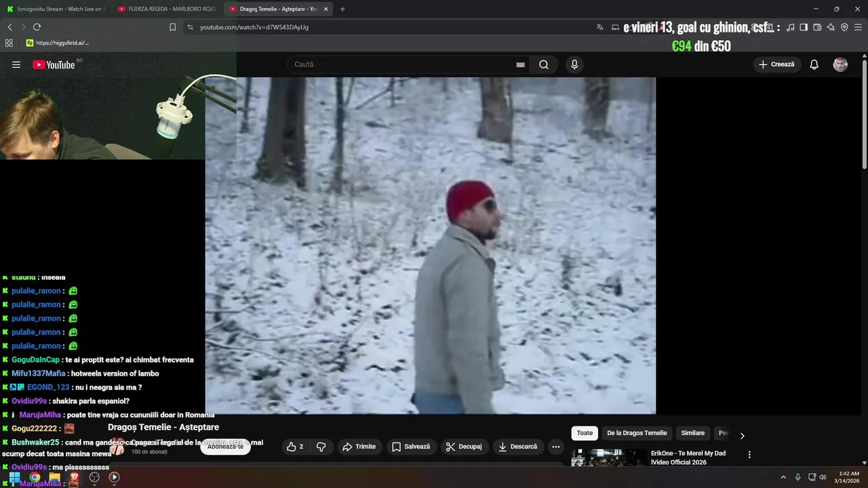The image size is (868, 488).
Task: Click the YouTube logo to go home
Action: point(54,64)
